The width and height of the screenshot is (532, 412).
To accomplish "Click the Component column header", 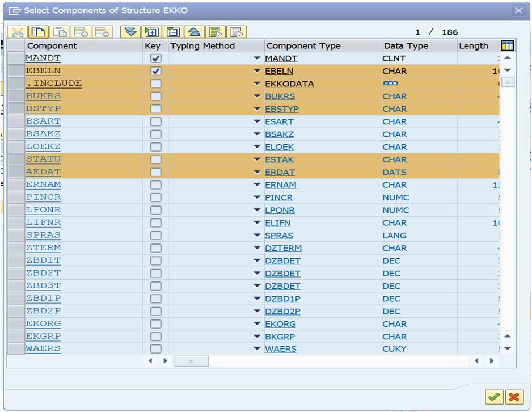I will pyautogui.click(x=84, y=46).
